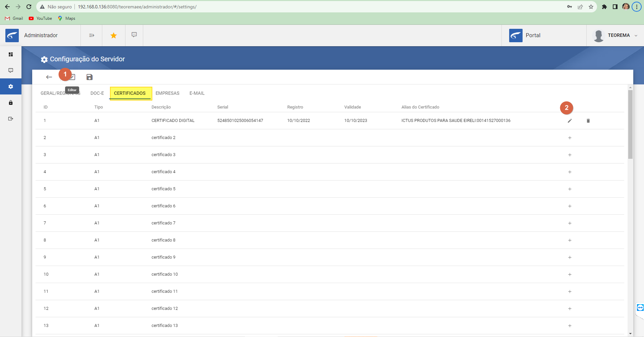Open the dashboard icon in the left sidebar
Viewport: 644px width, 337px height.
click(11, 54)
